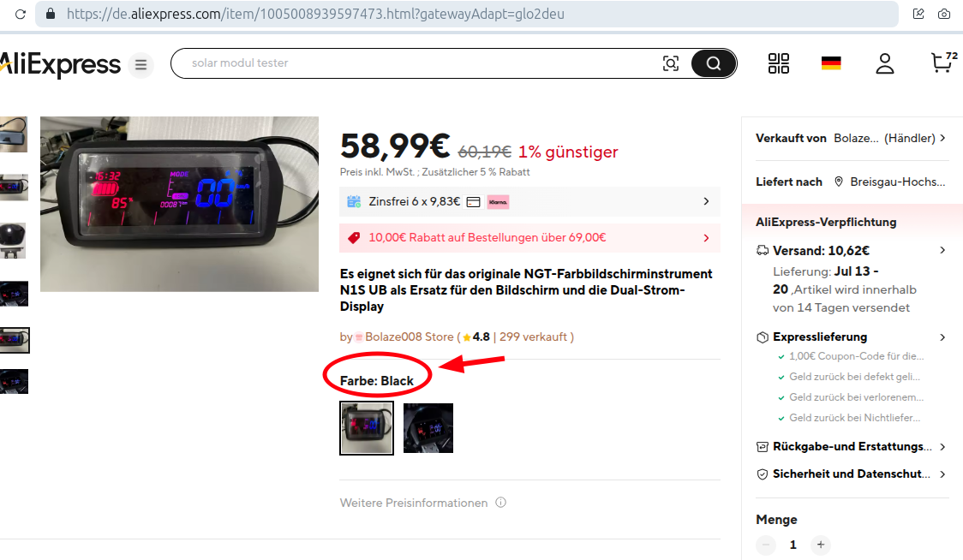Select the first Black color variant thumbnail
Screen dimensions: 963x560
coord(367,428)
